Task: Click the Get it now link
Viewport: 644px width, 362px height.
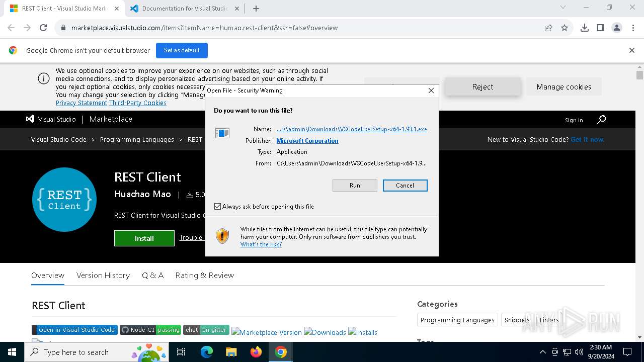Action: (587, 139)
